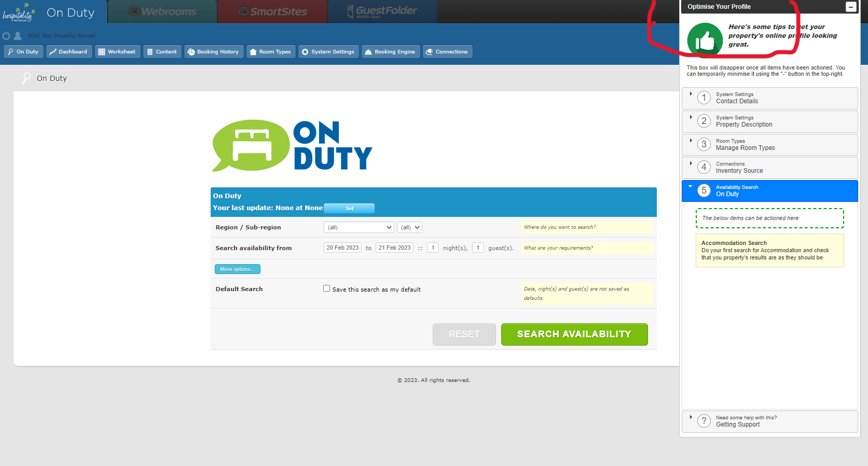
Task: Expand Getting Support section arrow
Action: click(x=691, y=417)
